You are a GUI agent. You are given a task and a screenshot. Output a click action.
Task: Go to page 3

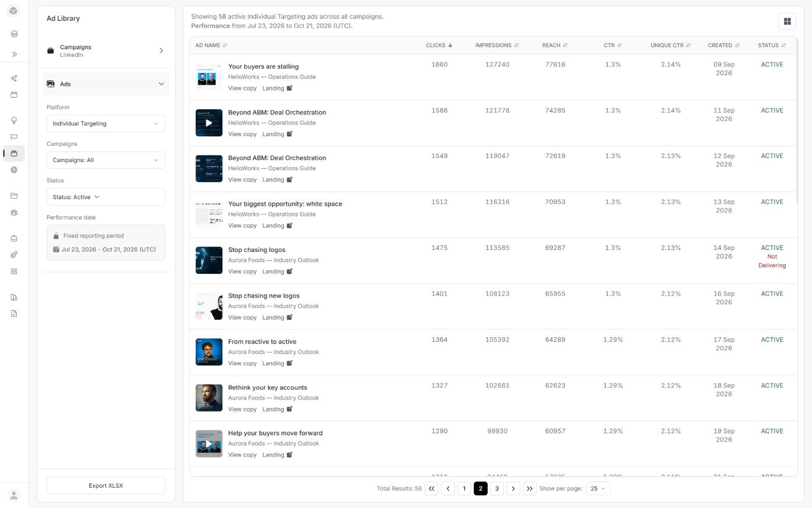(497, 489)
